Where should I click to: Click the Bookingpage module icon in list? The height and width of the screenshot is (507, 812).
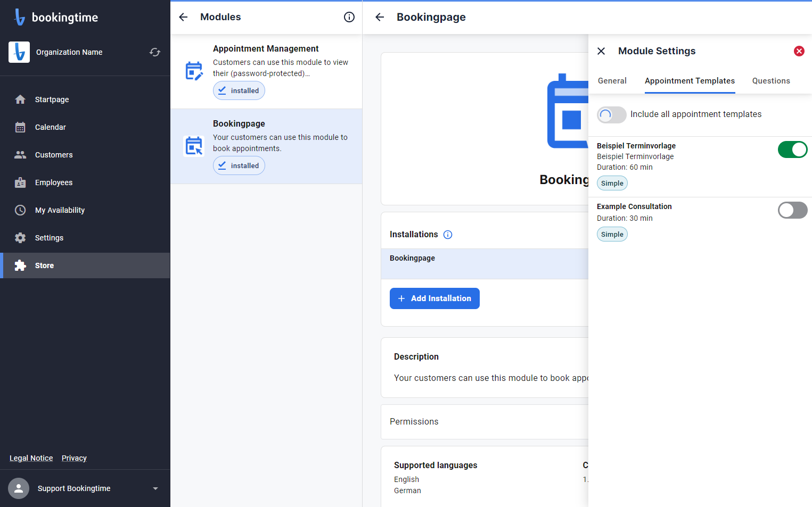pyautogui.click(x=194, y=146)
